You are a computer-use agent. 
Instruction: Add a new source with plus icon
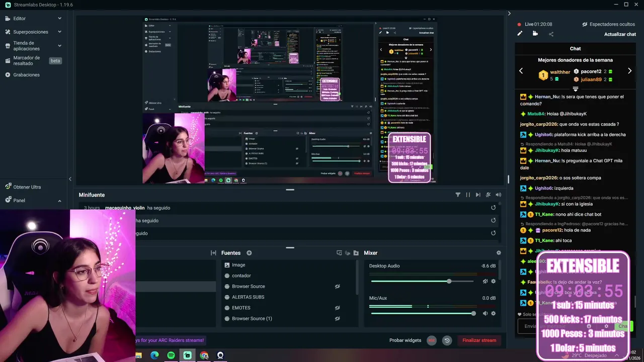249,253
